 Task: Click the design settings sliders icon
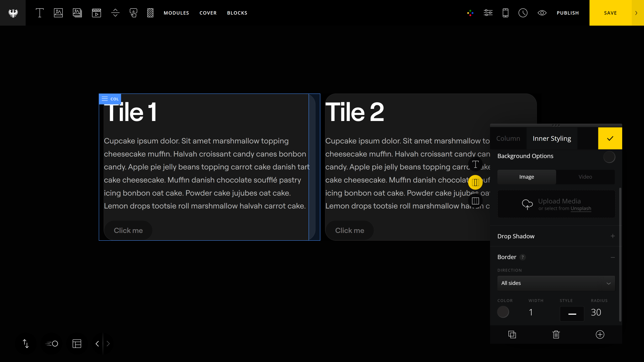(488, 13)
